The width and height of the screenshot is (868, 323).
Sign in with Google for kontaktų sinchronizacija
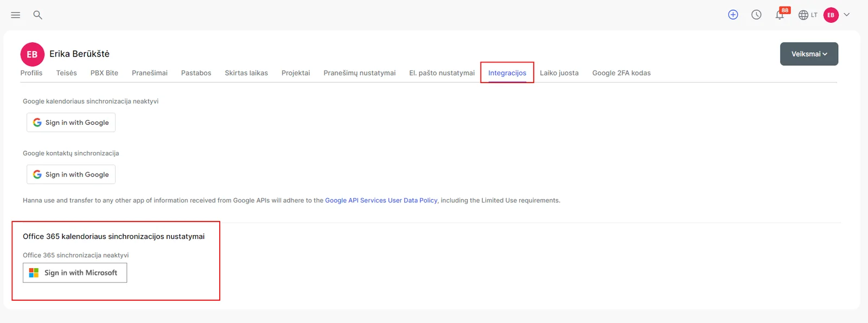71,174
